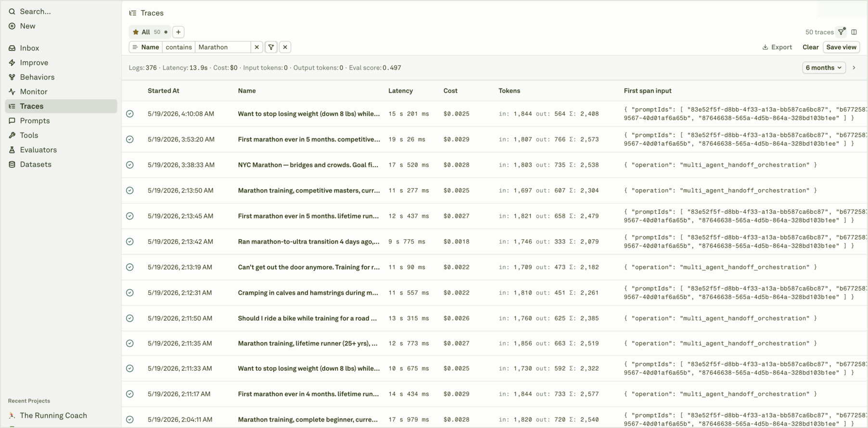868x428 pixels.
Task: Click the Monitor pulse icon
Action: coord(12,91)
